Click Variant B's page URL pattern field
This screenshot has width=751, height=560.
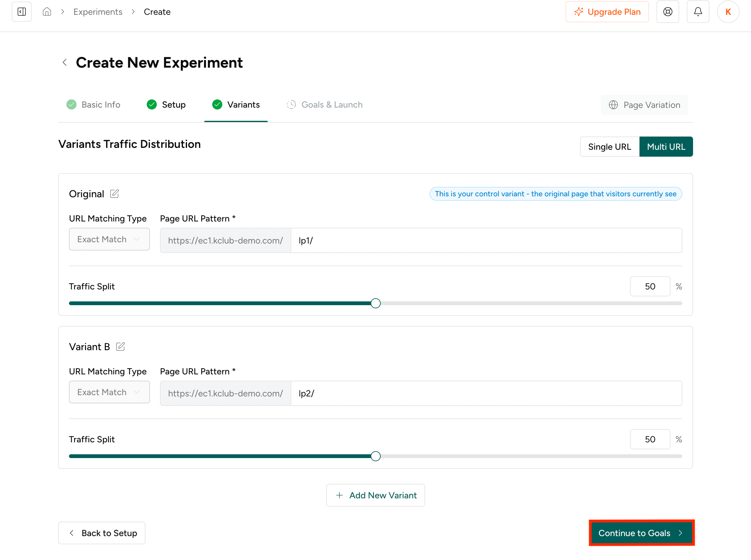point(486,393)
